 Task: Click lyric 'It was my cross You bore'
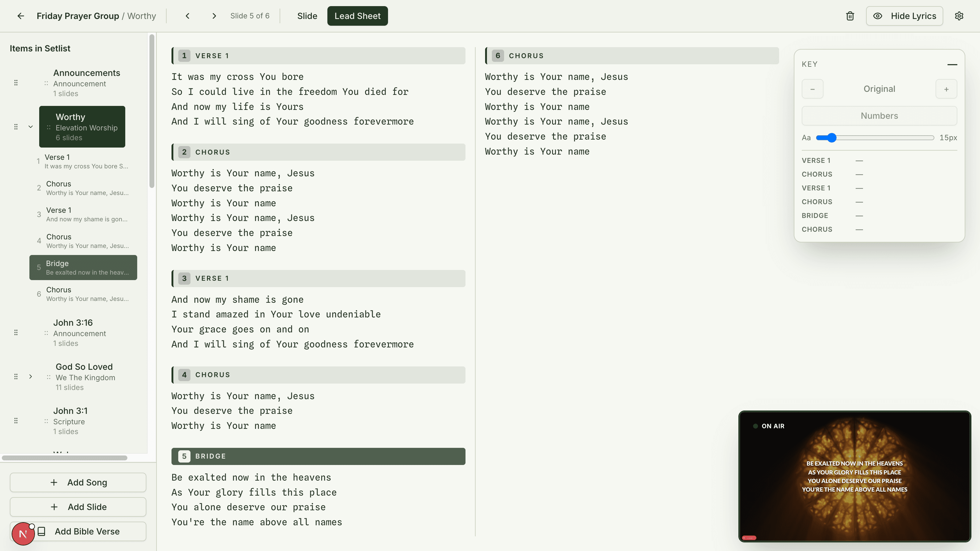click(x=237, y=77)
